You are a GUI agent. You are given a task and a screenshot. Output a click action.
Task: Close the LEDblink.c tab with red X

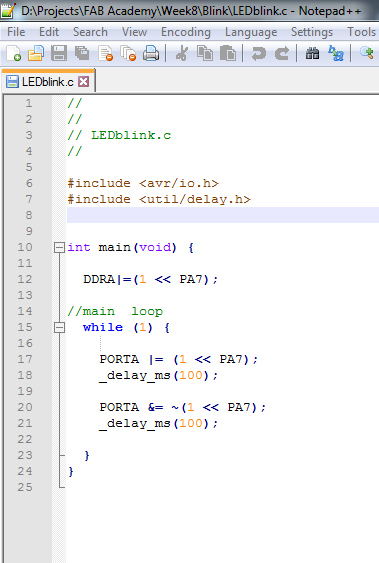(84, 82)
